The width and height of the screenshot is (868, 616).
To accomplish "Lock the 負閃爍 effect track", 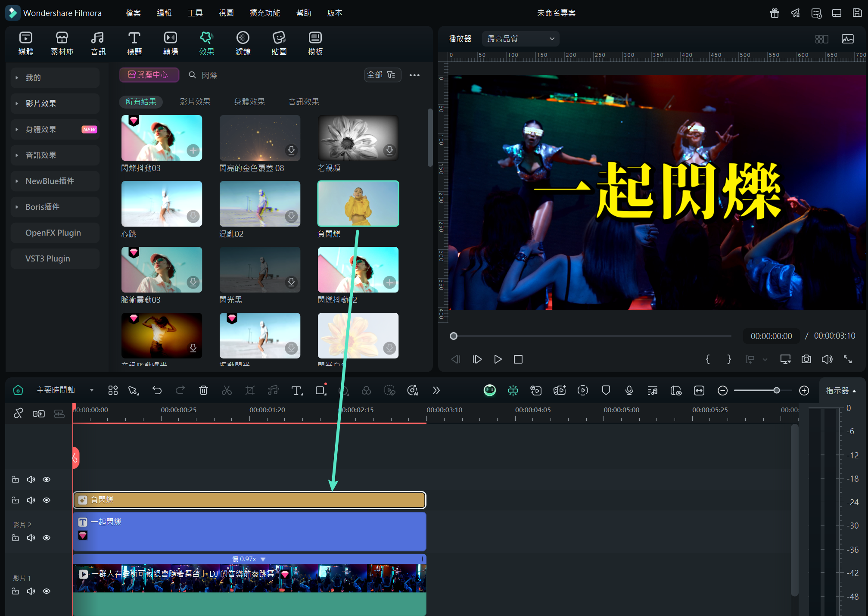I will [x=16, y=500].
